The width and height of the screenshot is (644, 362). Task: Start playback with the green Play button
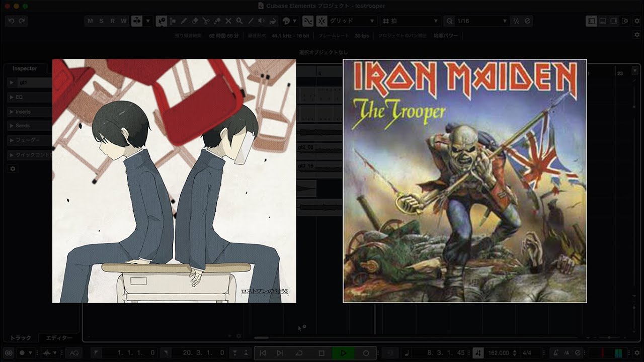tap(344, 353)
